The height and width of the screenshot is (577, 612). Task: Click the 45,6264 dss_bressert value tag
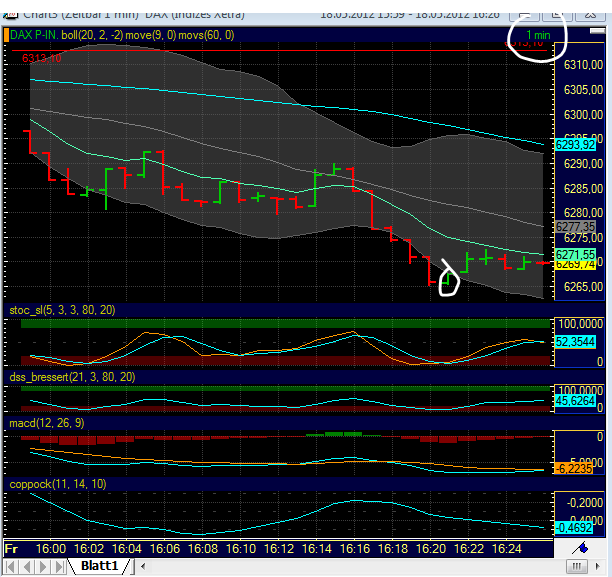[575, 401]
